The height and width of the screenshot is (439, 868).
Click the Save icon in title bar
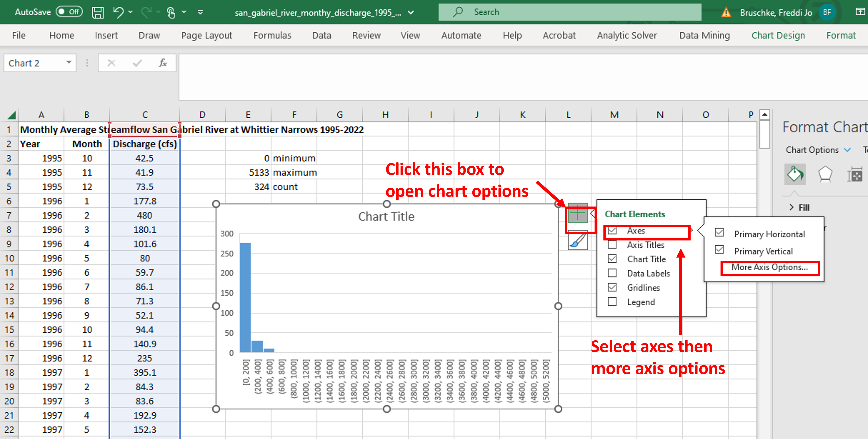[x=98, y=12]
